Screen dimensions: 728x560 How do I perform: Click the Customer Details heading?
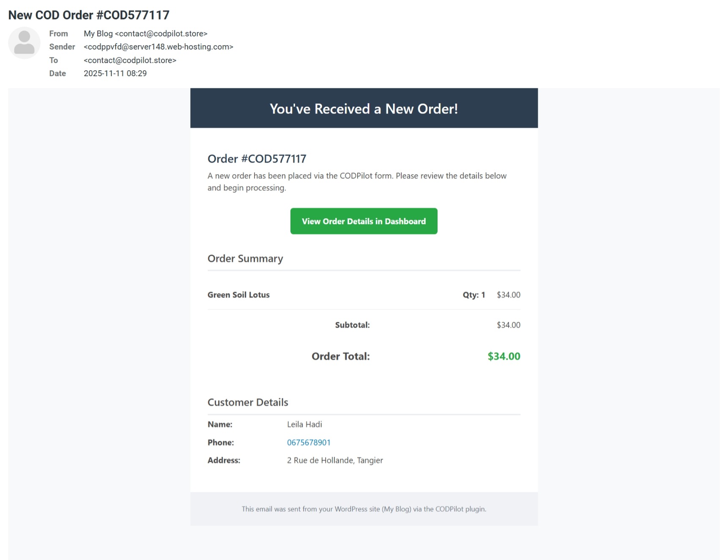pyautogui.click(x=248, y=402)
